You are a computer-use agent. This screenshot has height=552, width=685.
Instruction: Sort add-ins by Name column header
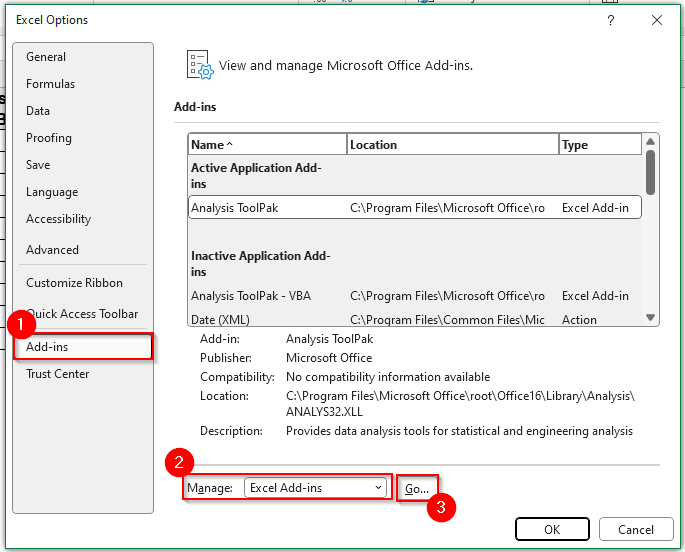[x=266, y=145]
